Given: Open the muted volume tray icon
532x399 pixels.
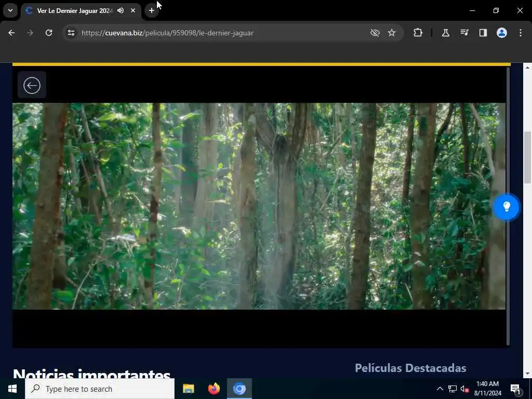Looking at the screenshot, I should pos(464,389).
